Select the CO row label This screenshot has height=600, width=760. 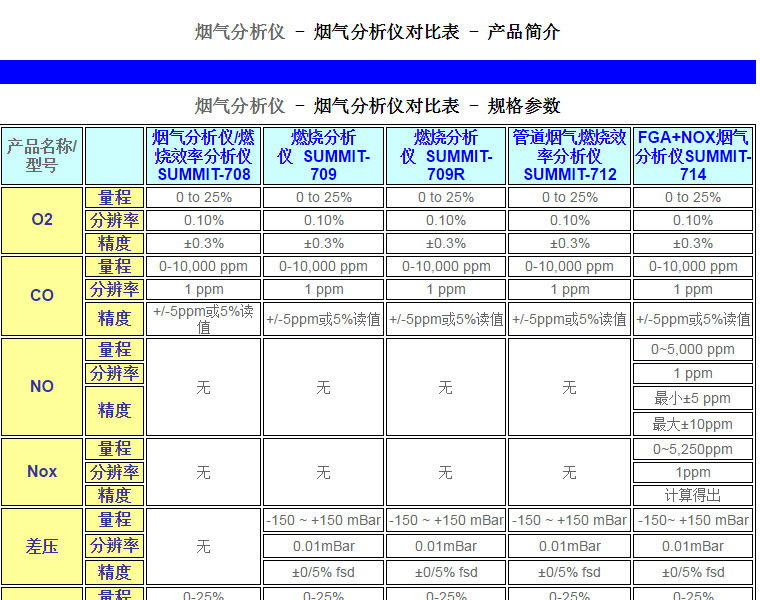42,296
